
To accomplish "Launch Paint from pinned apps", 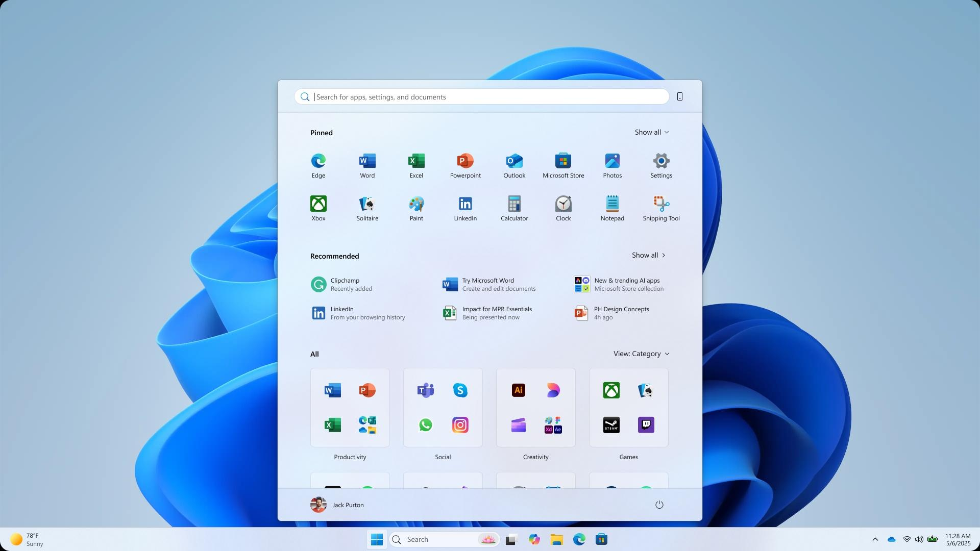I will tap(416, 208).
